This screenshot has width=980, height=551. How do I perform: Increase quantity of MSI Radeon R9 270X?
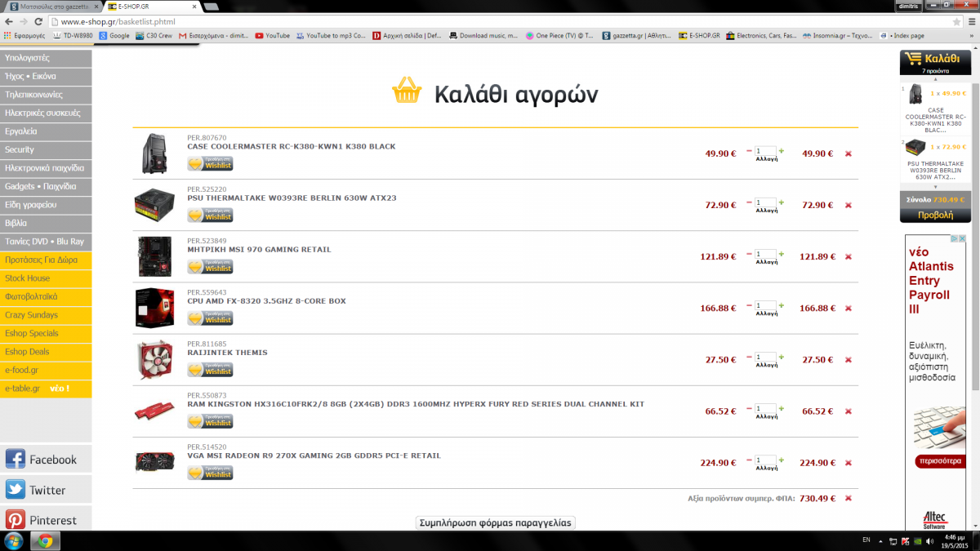782,460
